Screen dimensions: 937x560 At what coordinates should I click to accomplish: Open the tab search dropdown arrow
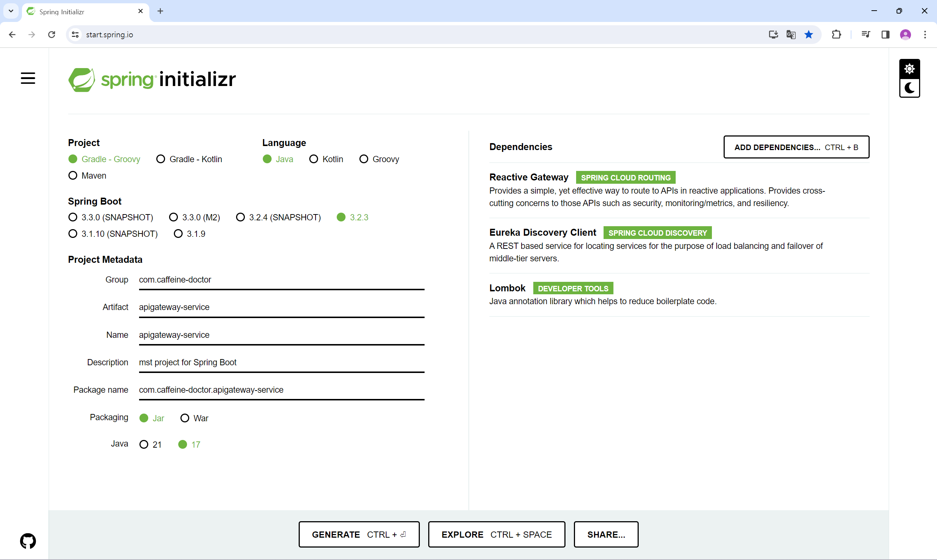tap(11, 11)
